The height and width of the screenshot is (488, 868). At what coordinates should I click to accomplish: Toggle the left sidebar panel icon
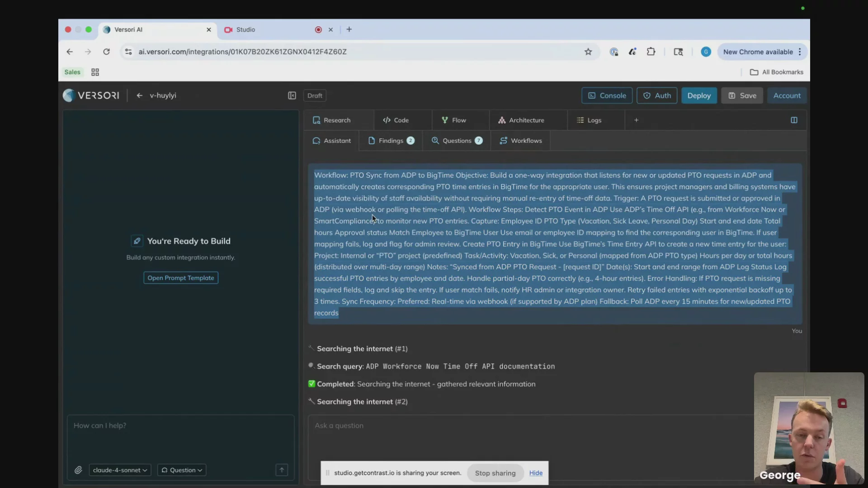pos(292,95)
